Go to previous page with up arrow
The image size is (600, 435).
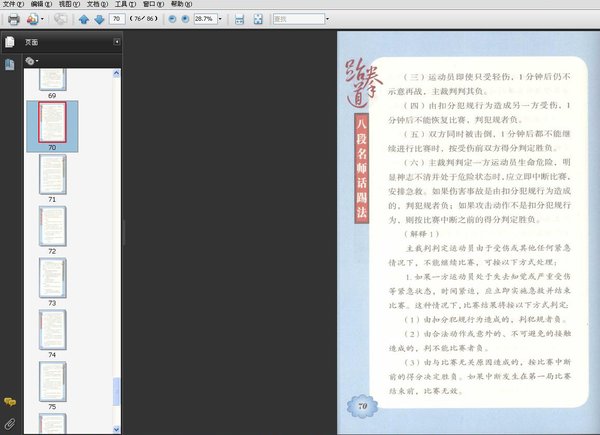pos(84,19)
